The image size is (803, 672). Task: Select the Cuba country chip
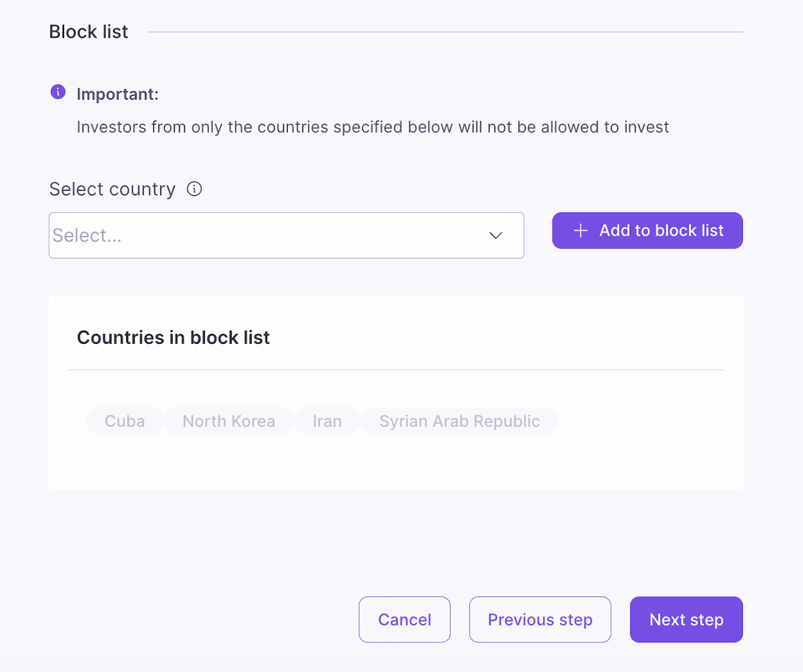pyautogui.click(x=125, y=421)
